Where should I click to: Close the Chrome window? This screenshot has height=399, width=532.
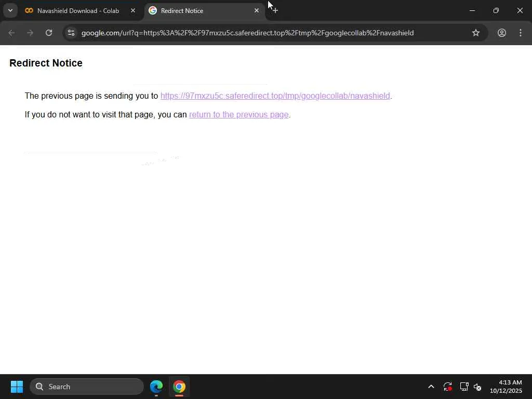[520, 10]
